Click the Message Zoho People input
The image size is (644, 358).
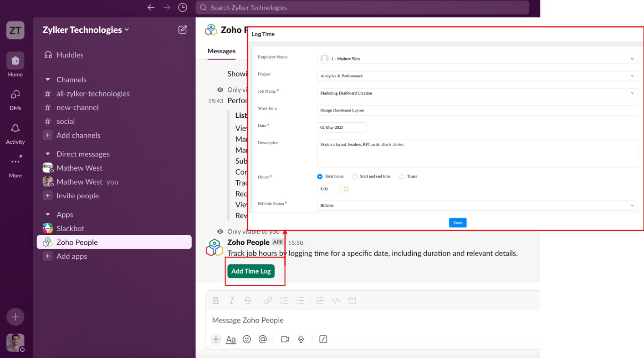[373, 320]
